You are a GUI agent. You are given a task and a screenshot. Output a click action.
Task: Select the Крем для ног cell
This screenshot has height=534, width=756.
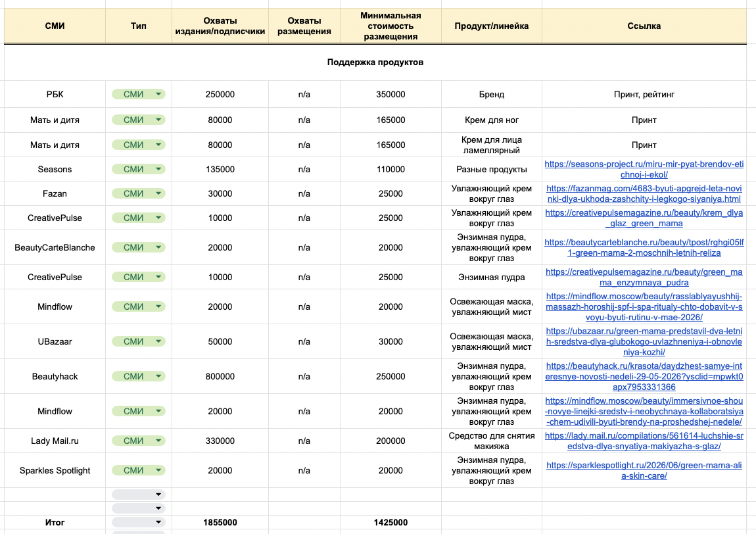[491, 120]
